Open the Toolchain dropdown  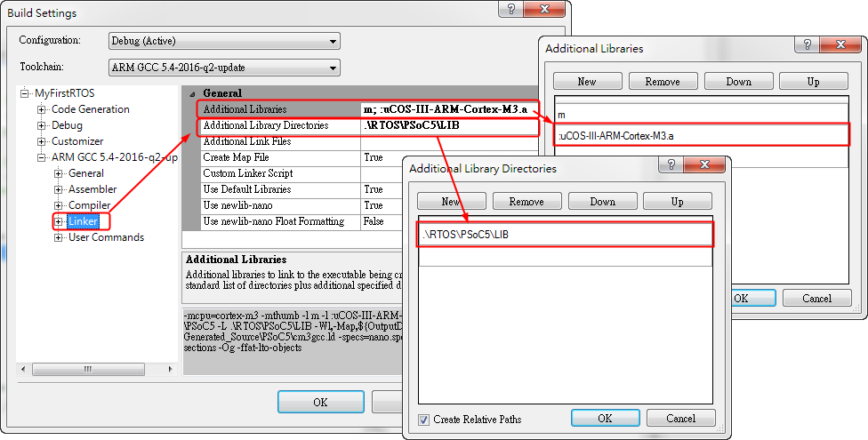223,68
